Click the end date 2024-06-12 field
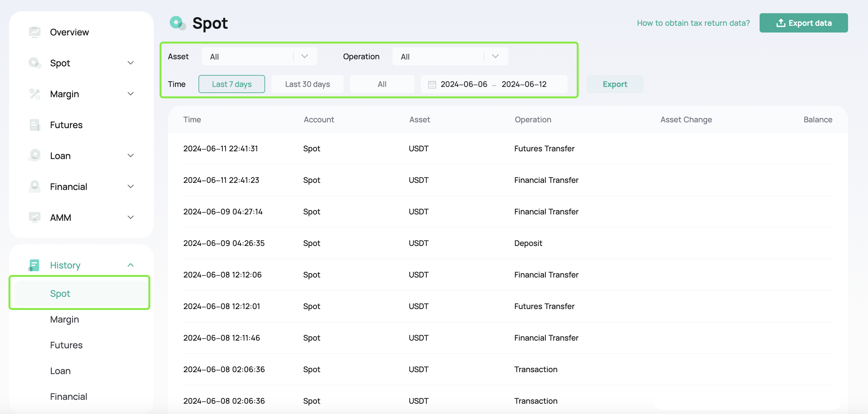The width and height of the screenshot is (868, 414). [x=524, y=84]
